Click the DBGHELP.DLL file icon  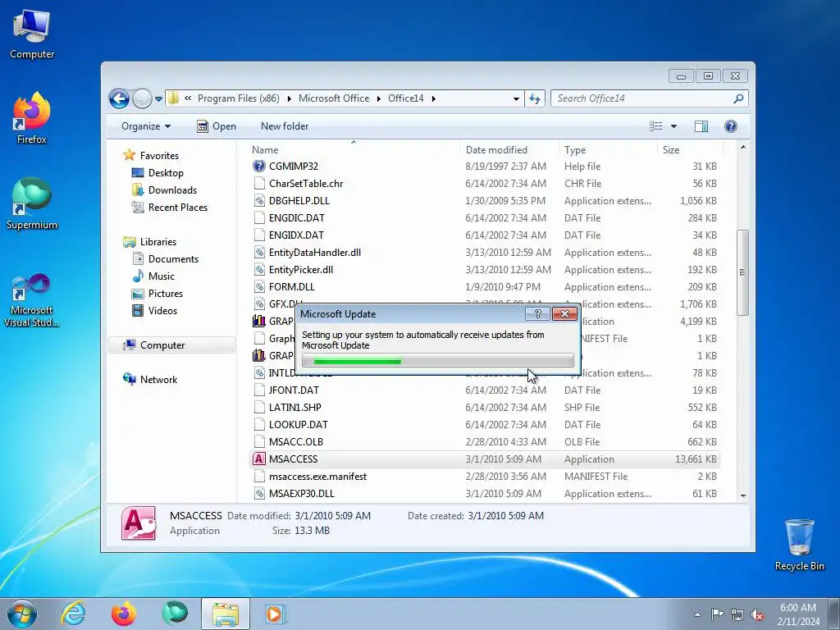pos(259,201)
